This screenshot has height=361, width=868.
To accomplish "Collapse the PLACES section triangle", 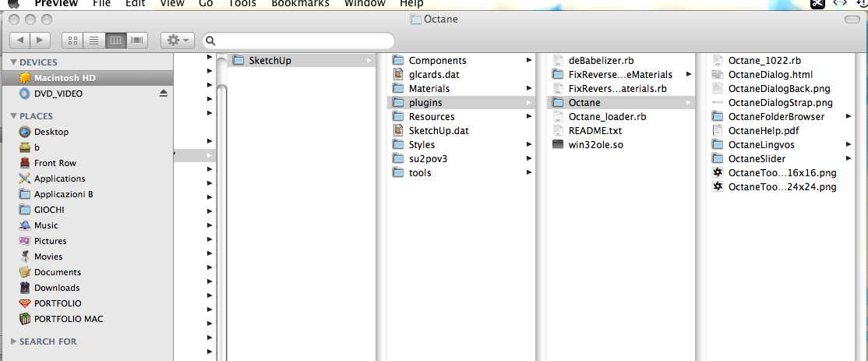I will click(x=14, y=115).
